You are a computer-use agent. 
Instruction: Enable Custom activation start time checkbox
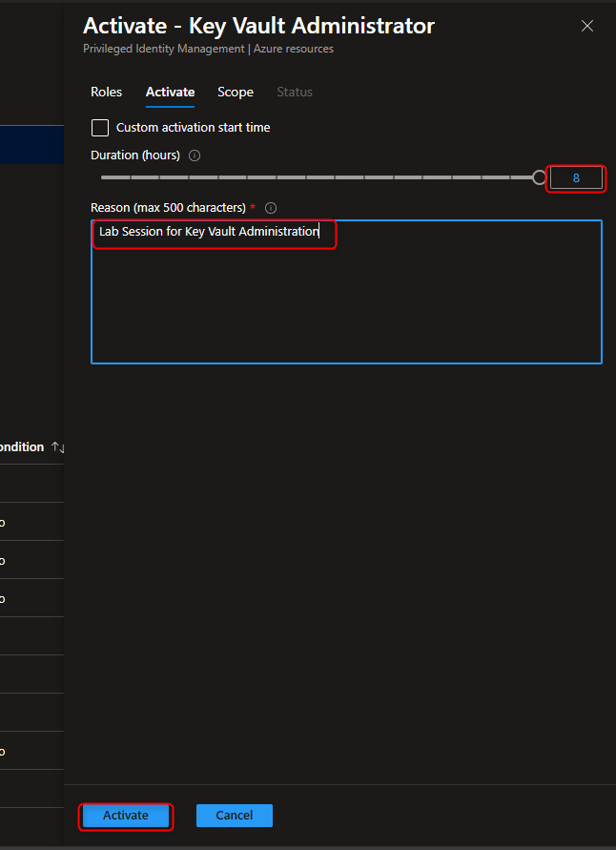pyautogui.click(x=100, y=128)
